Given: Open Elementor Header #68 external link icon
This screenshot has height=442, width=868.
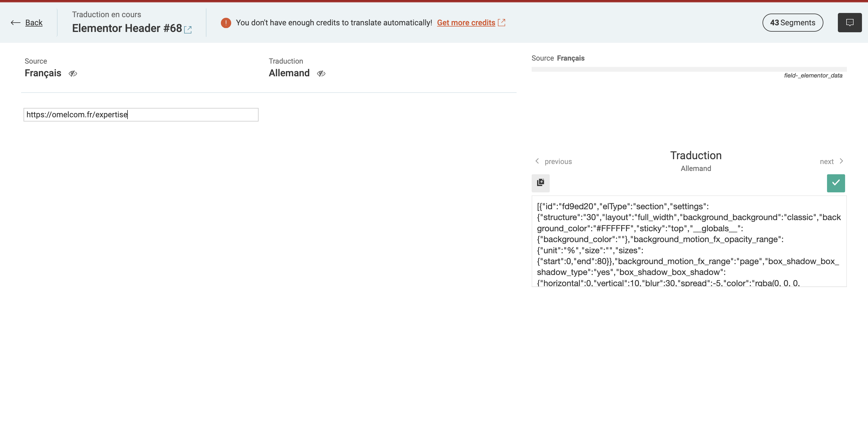Looking at the screenshot, I should click(188, 30).
